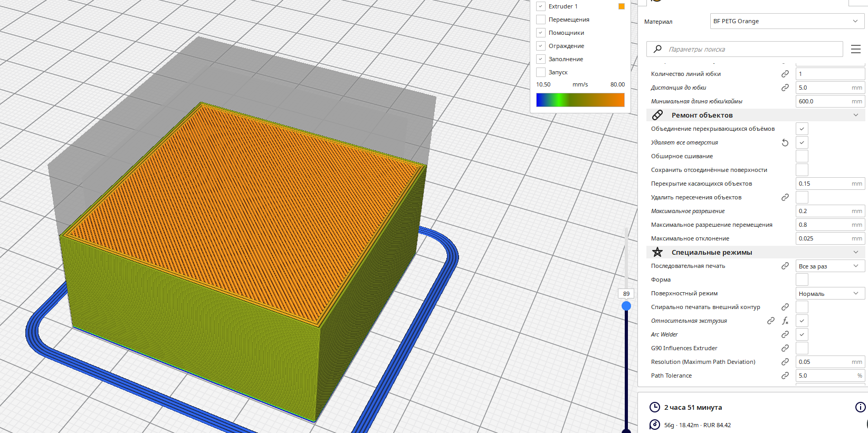Click the speed color gradient legend bar

tap(580, 100)
